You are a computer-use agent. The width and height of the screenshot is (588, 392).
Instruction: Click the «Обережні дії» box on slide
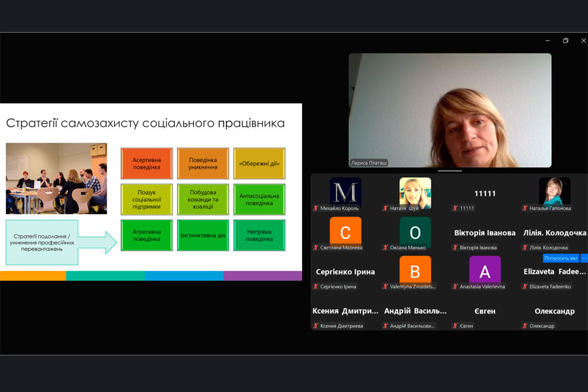tap(259, 163)
